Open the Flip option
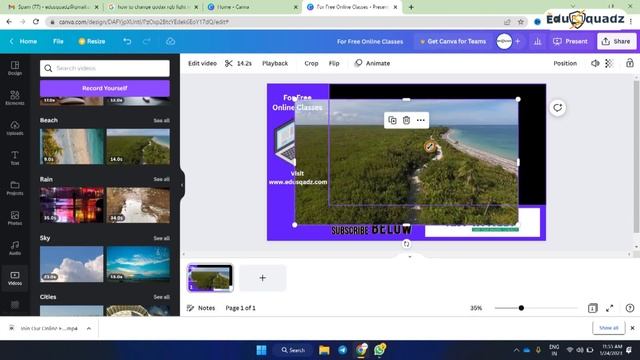Image resolution: width=640 pixels, height=360 pixels. coord(334,63)
